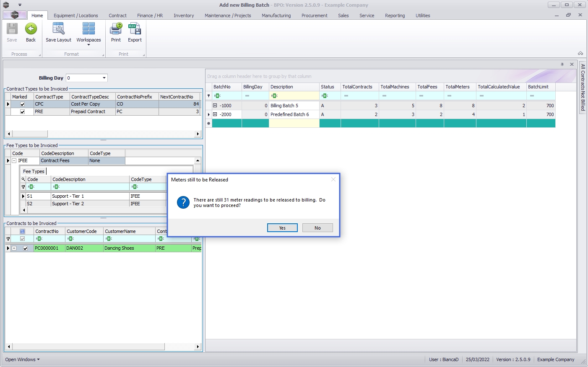Screen dimensions: 588x367
Task: Uncheck the PC0000001 contract checkbox
Action: coord(25,248)
